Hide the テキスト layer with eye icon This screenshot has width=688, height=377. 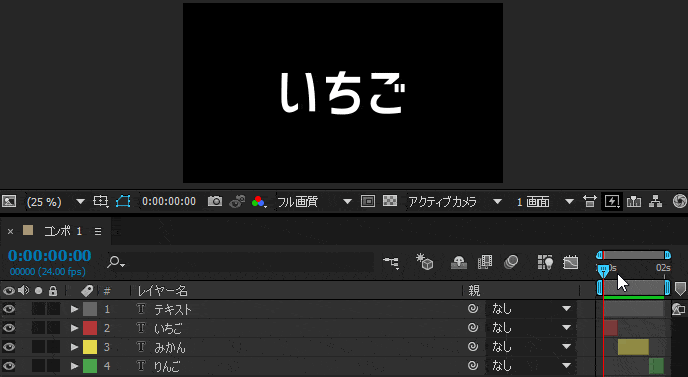pos(9,309)
